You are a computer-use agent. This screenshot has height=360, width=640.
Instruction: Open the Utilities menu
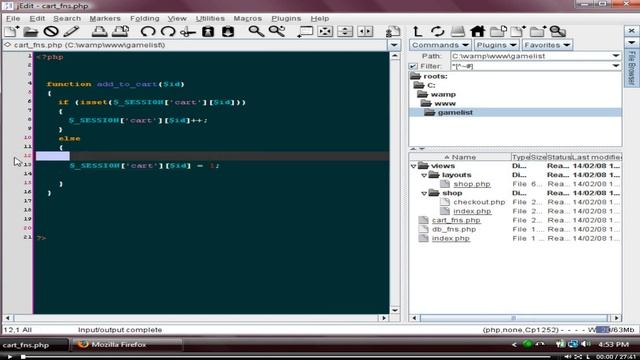click(x=210, y=18)
